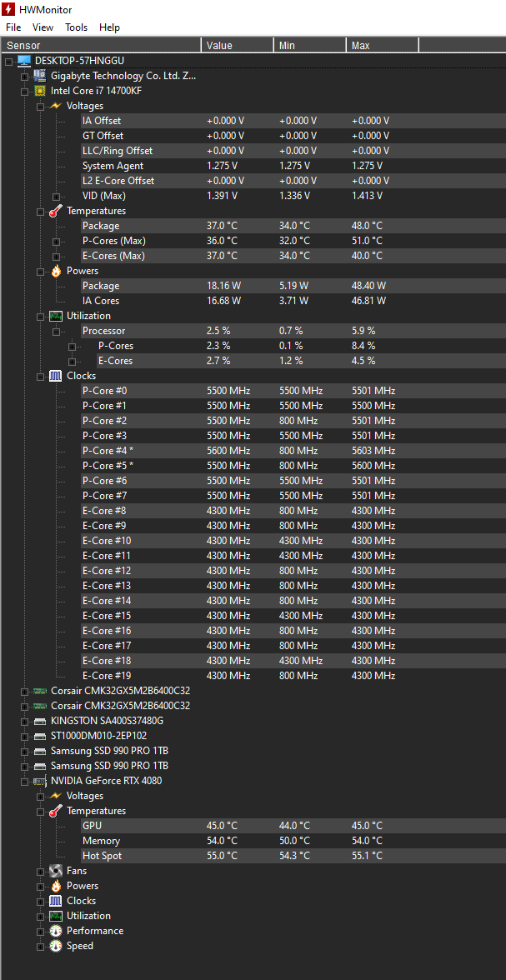Select the LLC/Ring Offset row
The height and width of the screenshot is (980, 506).
[x=293, y=151]
